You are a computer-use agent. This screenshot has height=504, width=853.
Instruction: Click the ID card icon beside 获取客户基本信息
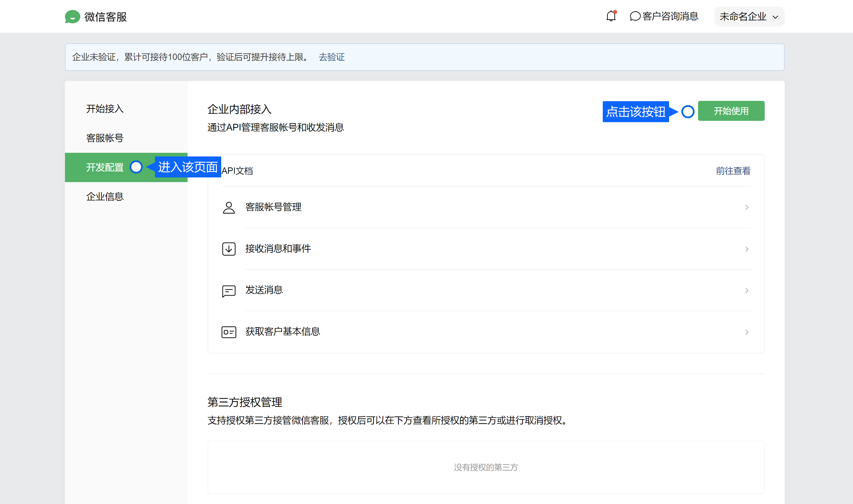tap(229, 332)
